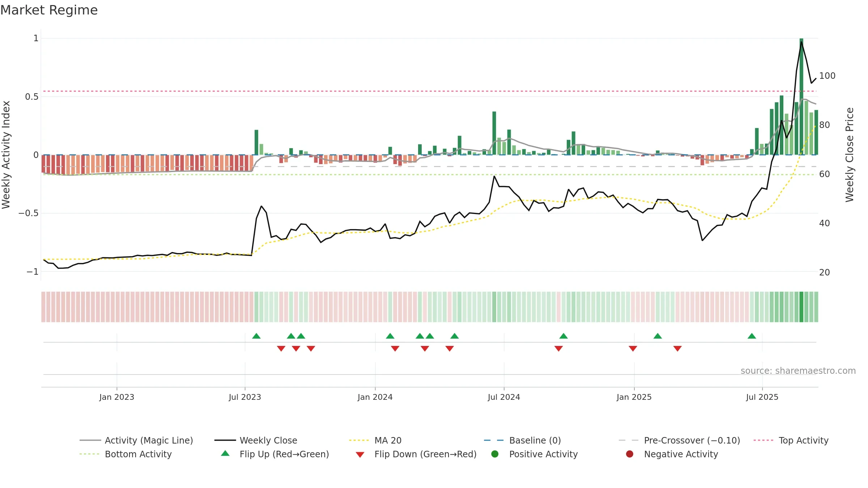Screen dimensions: 868x488
Task: Click the Market Regime chart title
Action: pyautogui.click(x=49, y=10)
